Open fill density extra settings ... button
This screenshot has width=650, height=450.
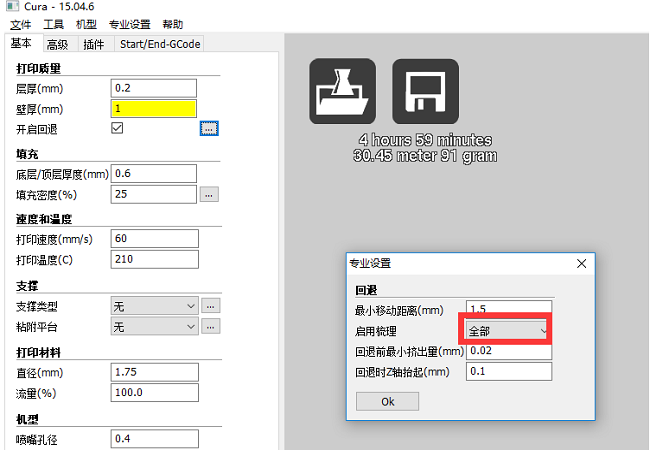(209, 194)
